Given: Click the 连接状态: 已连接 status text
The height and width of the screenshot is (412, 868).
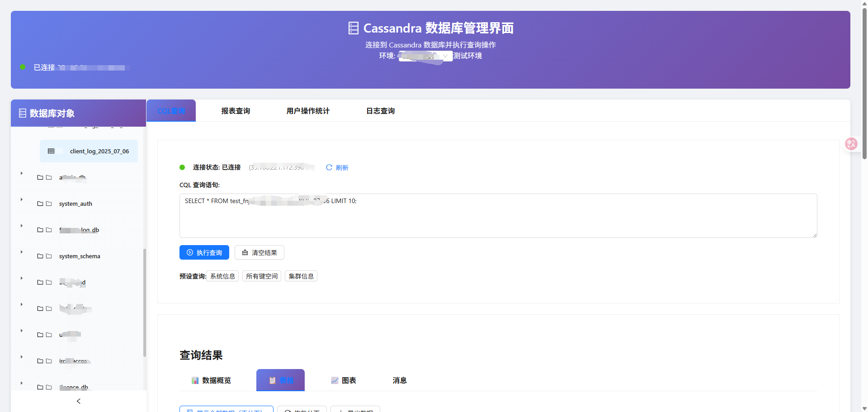Looking at the screenshot, I should tap(217, 167).
